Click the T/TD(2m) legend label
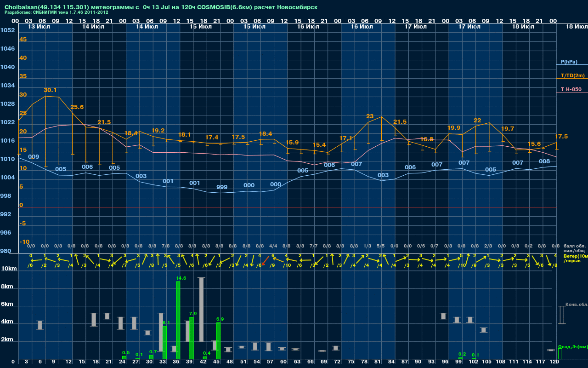 coord(573,75)
